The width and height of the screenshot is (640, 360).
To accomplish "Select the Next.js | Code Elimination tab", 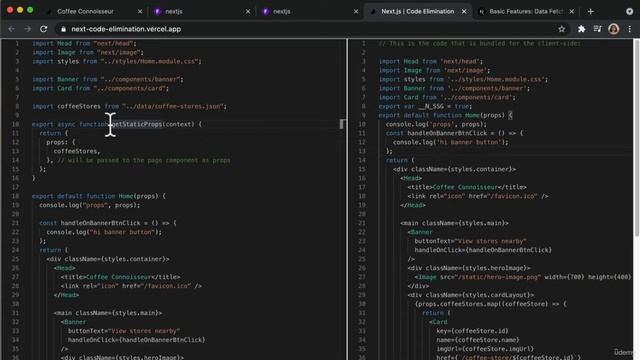I will click(x=417, y=11).
